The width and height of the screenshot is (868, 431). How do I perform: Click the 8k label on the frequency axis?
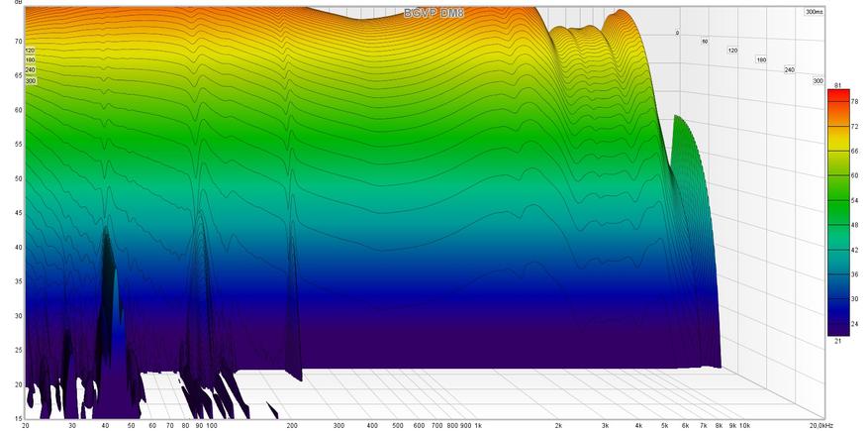pos(719,426)
